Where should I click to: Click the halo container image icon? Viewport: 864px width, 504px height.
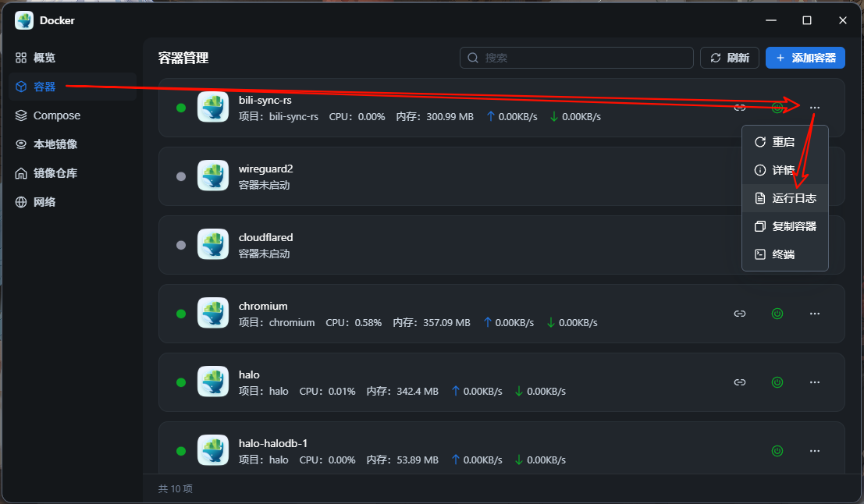pos(213,382)
